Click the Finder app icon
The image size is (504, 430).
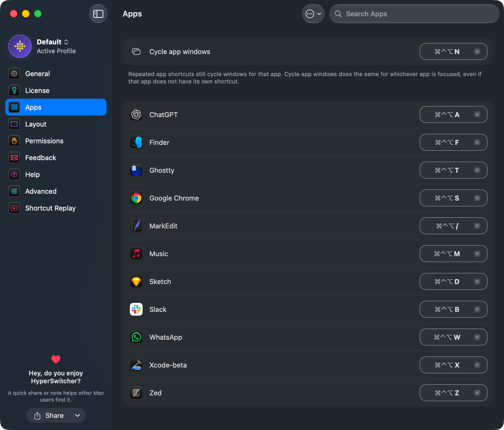click(136, 142)
